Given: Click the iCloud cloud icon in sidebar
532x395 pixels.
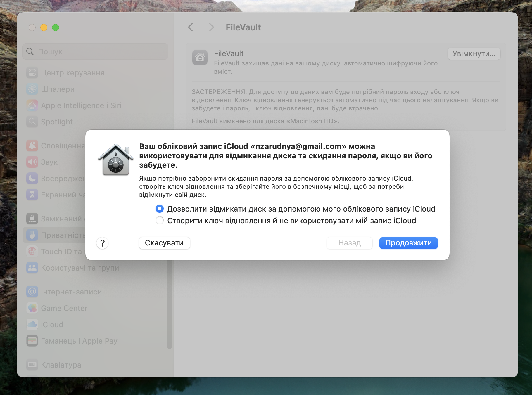Looking at the screenshot, I should click(32, 325).
